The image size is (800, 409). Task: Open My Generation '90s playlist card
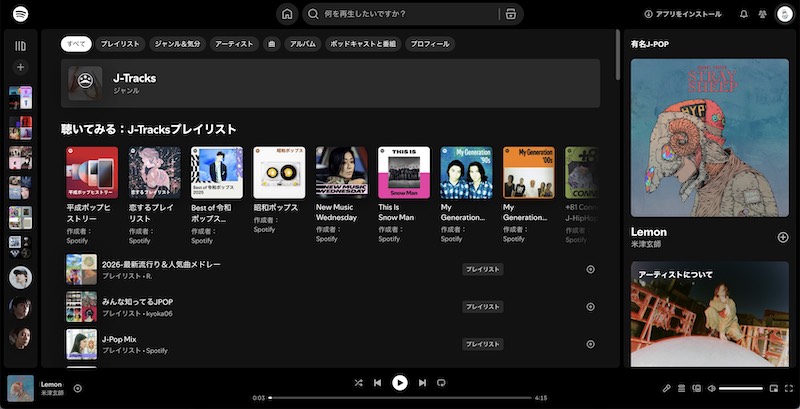466,196
